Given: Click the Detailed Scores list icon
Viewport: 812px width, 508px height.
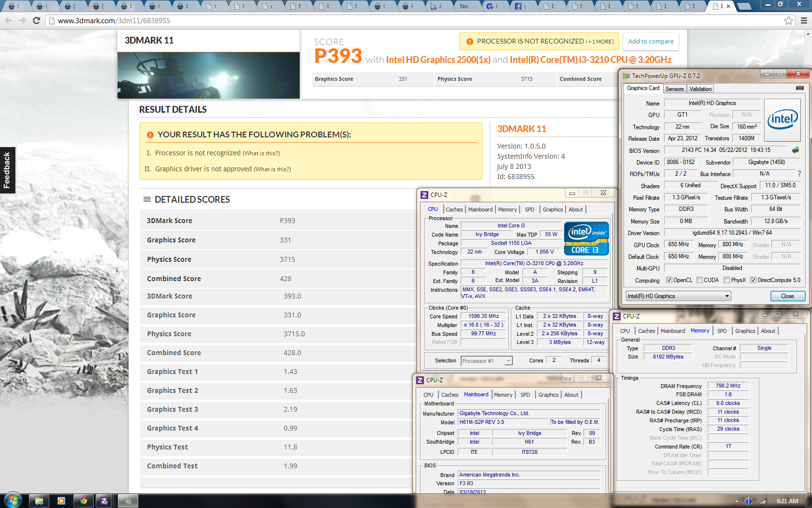Looking at the screenshot, I should click(x=147, y=199).
